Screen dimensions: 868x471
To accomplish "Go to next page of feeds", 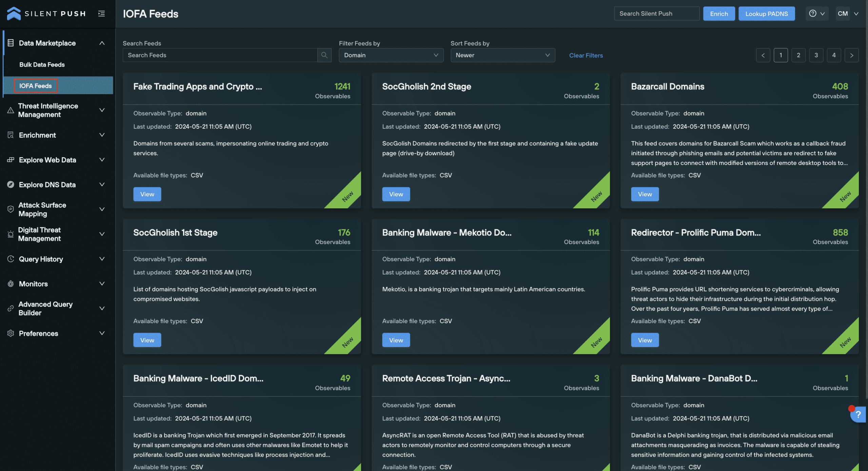I will click(851, 55).
